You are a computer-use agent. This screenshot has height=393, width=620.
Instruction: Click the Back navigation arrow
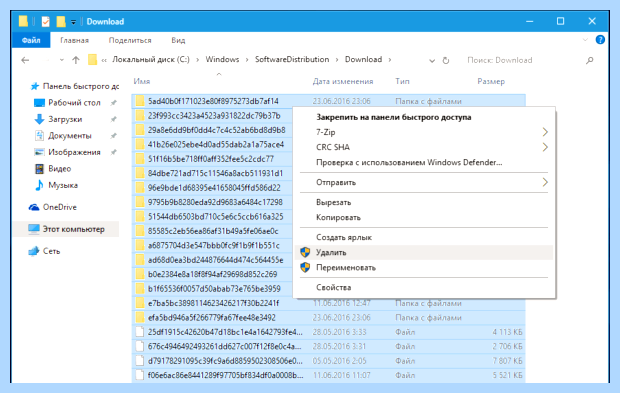[x=25, y=60]
